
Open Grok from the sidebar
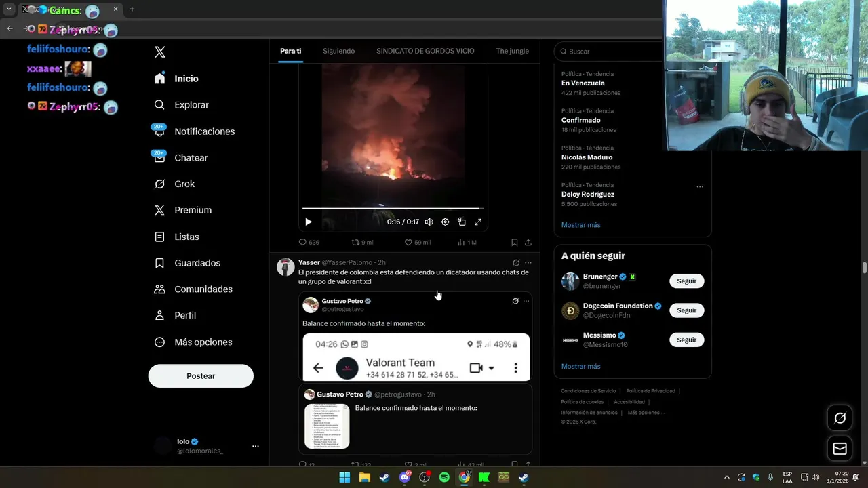click(x=174, y=184)
